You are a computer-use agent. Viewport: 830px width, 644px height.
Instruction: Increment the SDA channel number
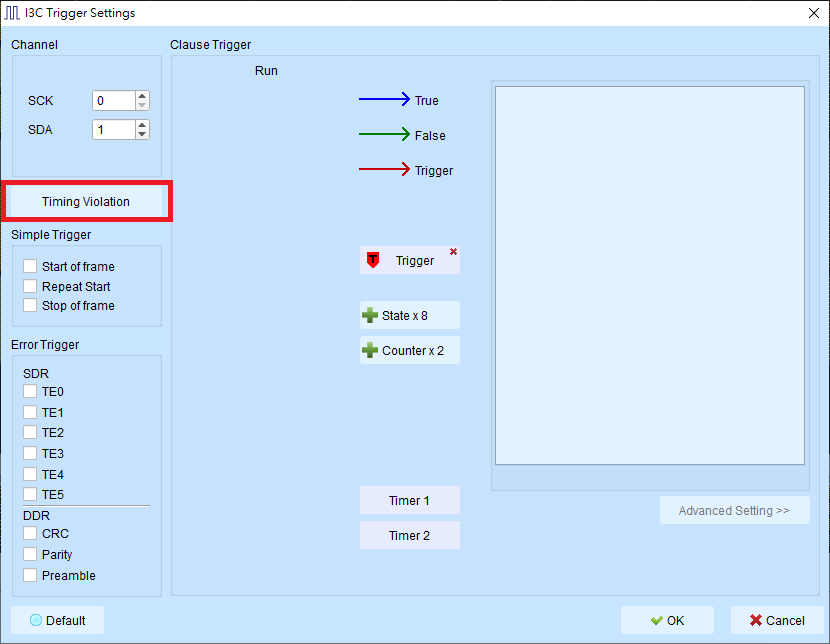(142, 125)
